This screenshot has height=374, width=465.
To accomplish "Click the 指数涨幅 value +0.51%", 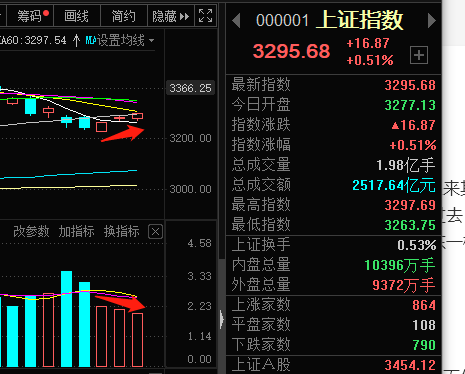I will click(x=413, y=145).
